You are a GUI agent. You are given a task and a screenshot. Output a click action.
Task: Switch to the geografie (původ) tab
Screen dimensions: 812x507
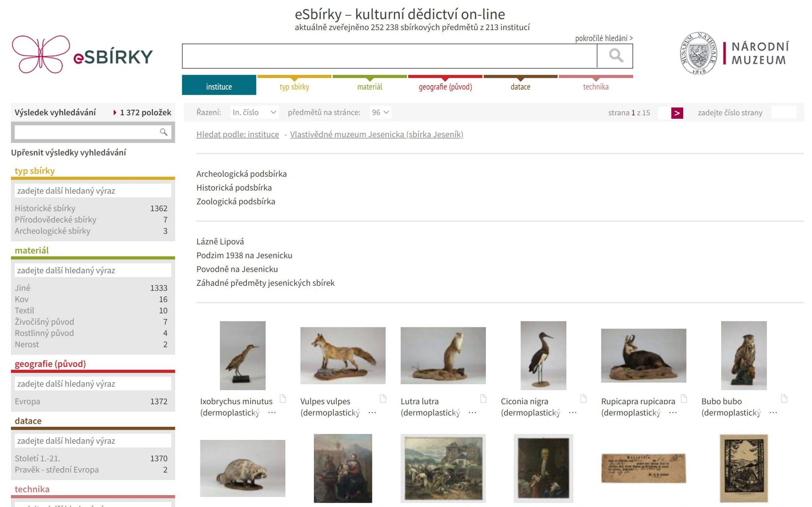(x=445, y=87)
